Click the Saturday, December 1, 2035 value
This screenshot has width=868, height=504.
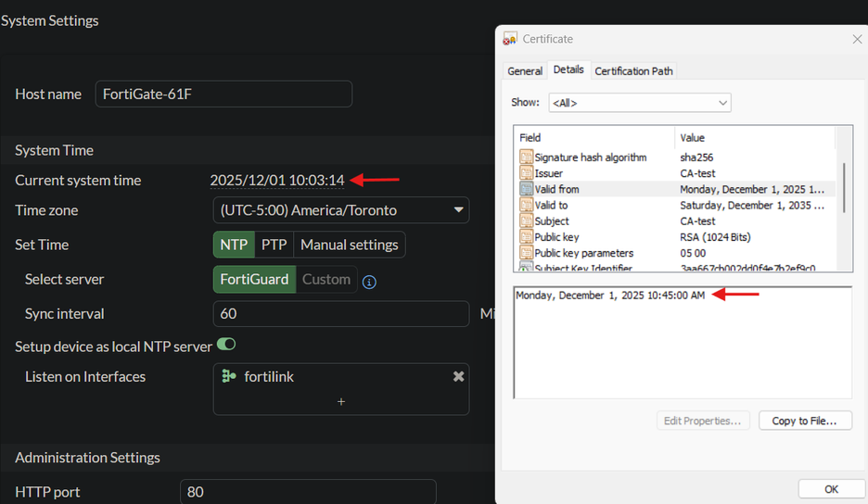tap(752, 206)
